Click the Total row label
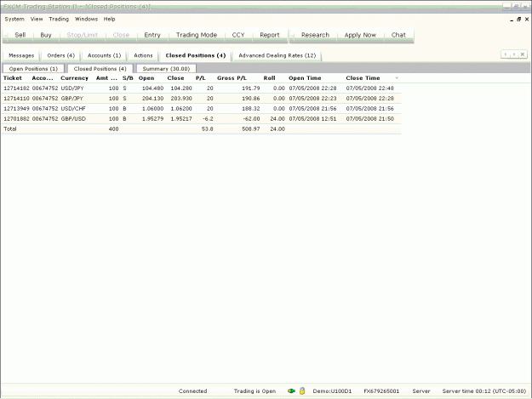 pyautogui.click(x=10, y=128)
